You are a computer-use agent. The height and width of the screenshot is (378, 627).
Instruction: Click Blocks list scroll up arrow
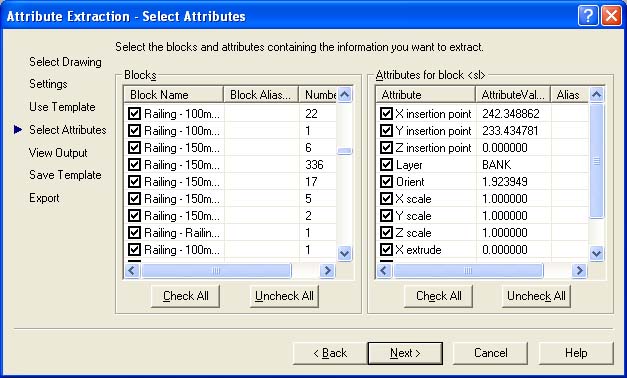click(344, 95)
